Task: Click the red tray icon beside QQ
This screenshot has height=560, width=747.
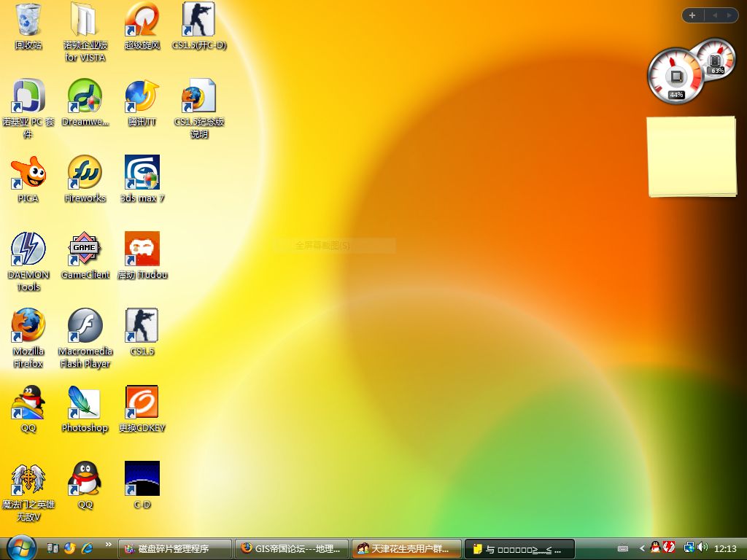Action: [669, 548]
